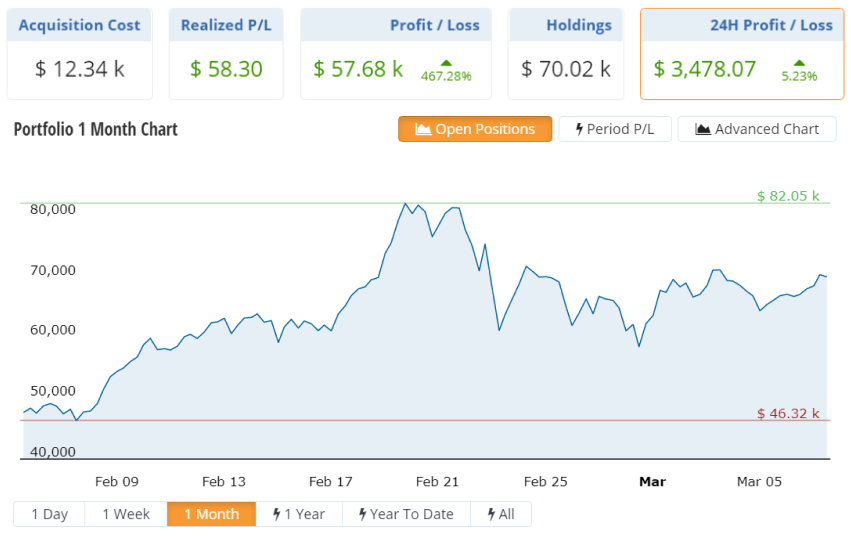Select the highlighted 1 Month range tab
The width and height of the screenshot is (851, 537).
(x=211, y=514)
